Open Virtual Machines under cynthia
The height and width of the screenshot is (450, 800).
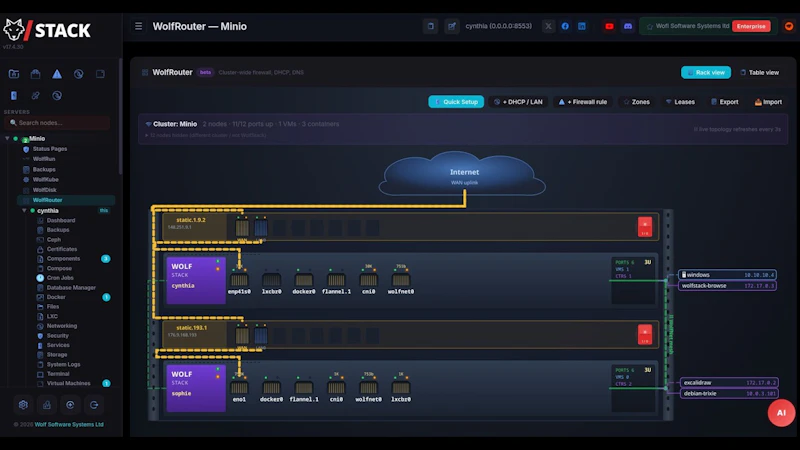coord(68,383)
